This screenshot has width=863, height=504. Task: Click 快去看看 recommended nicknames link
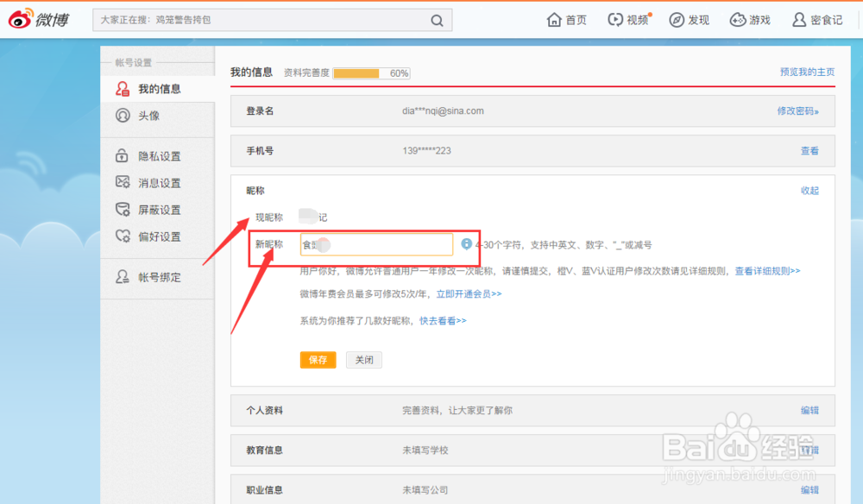[x=443, y=321]
